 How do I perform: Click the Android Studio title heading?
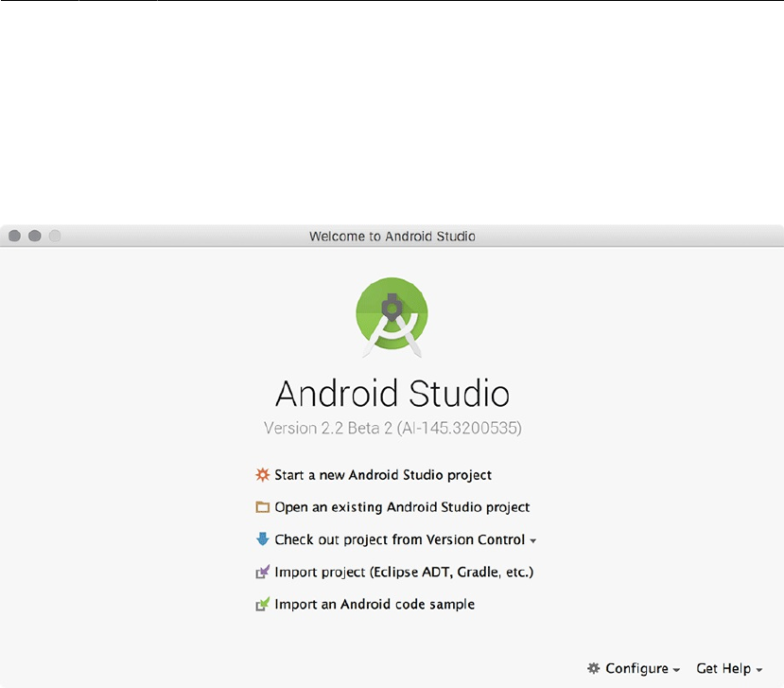[x=392, y=394]
